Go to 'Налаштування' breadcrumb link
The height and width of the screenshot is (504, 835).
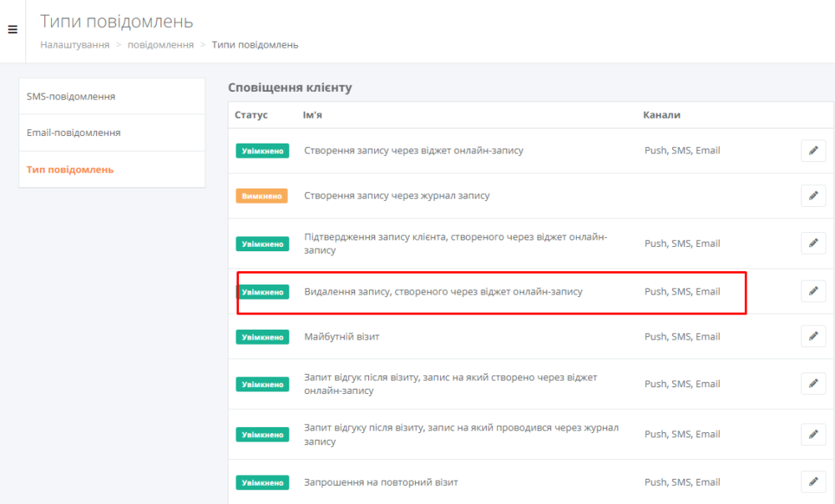(74, 44)
